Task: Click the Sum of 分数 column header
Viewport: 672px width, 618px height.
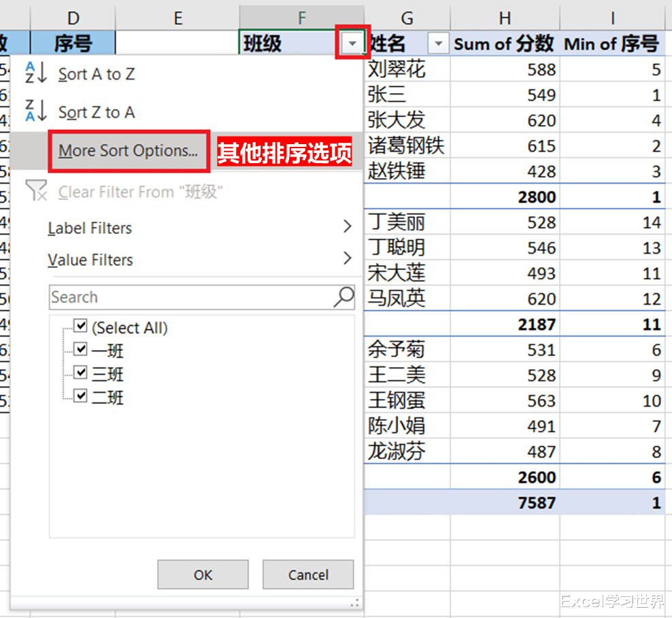Action: click(504, 44)
